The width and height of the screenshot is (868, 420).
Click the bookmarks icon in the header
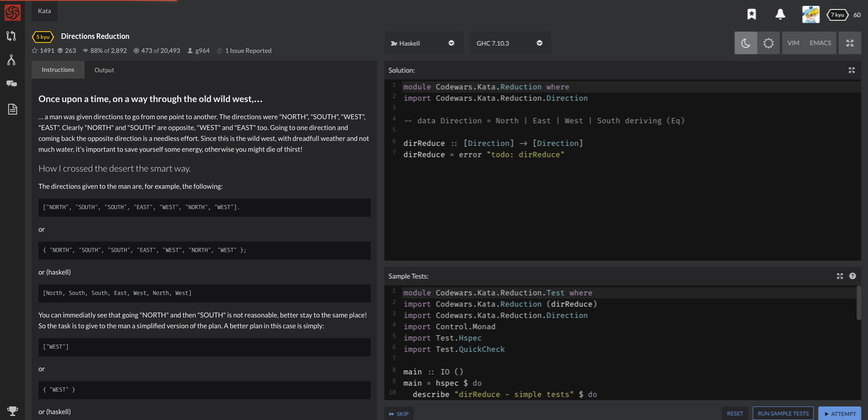click(752, 14)
